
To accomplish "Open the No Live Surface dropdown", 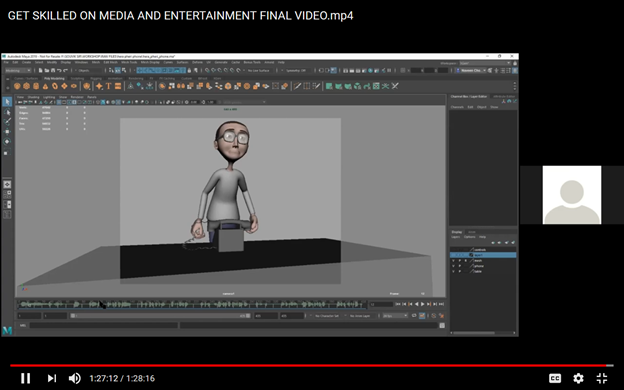I will (x=259, y=70).
